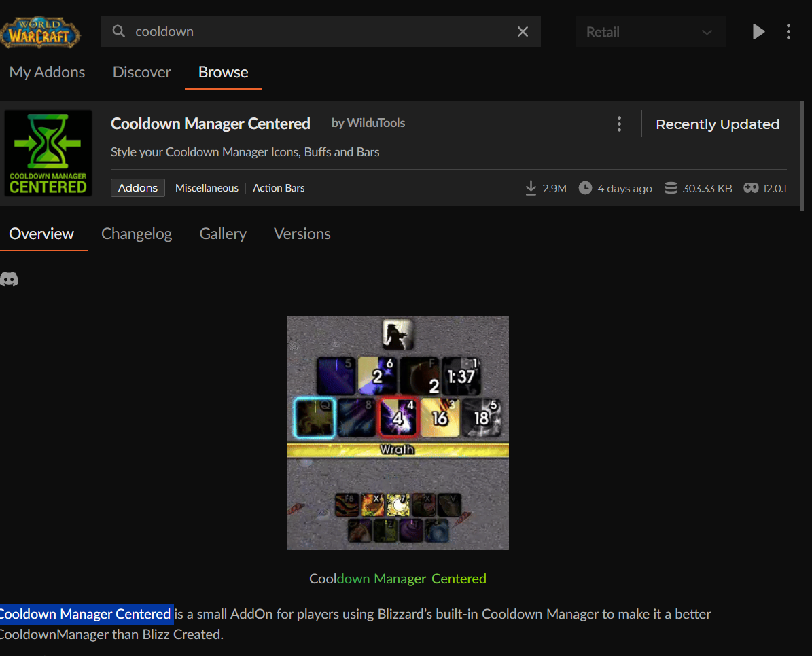
Task: Open the top-right more options menu
Action: tap(788, 31)
